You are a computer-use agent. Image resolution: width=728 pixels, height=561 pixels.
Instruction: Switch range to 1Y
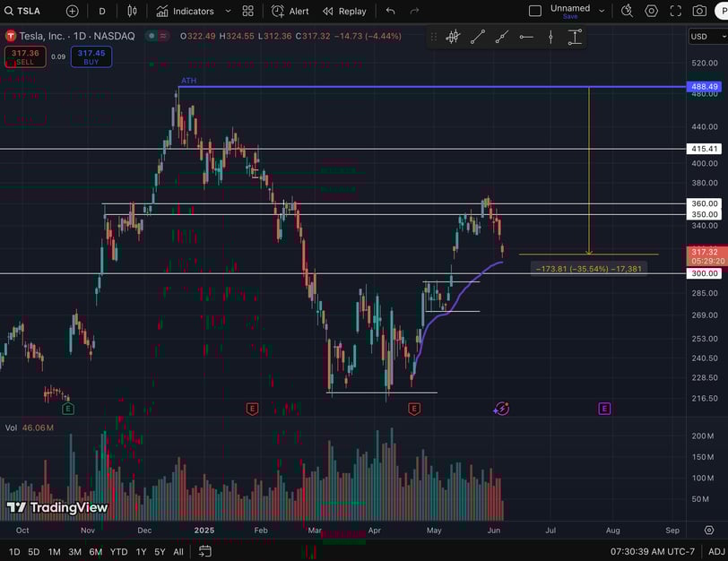[x=141, y=552]
